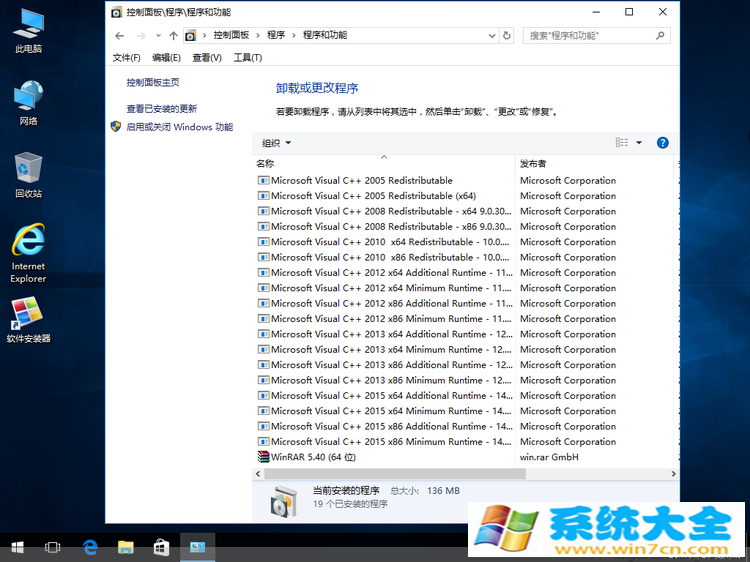Screen dimensions: 750x562
Task: Click 程序和功能 in the breadcrumb path
Action: tap(325, 35)
